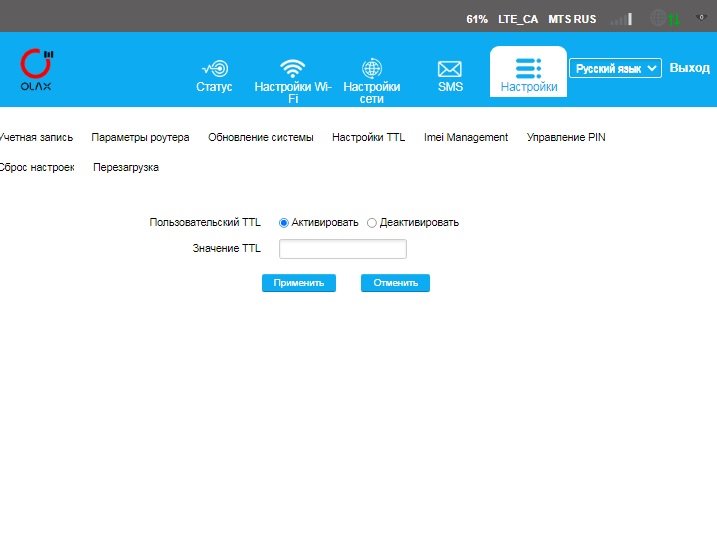Open Настройки Wi-Fi icon
The height and width of the screenshot is (536, 717).
(x=292, y=68)
